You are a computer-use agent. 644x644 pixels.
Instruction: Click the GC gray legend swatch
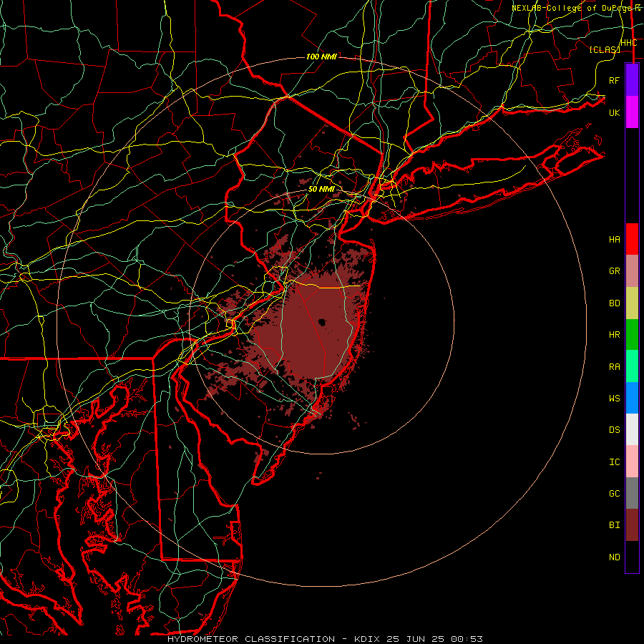tap(632, 493)
